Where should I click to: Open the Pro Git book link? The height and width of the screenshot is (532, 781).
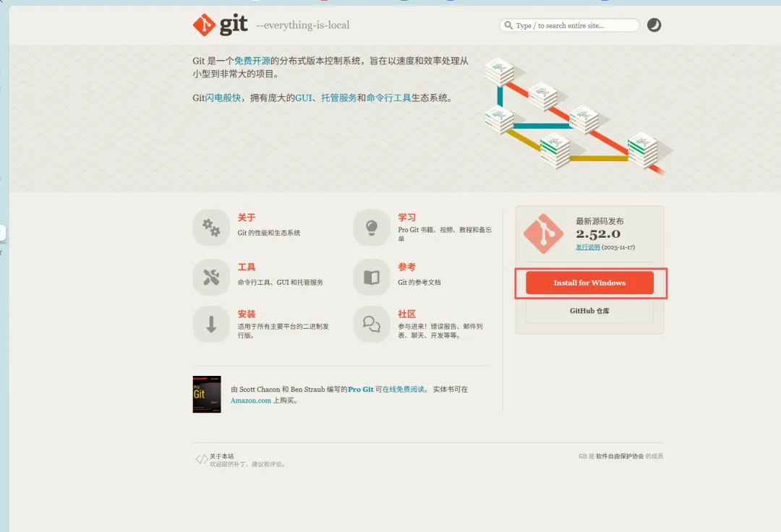click(361, 389)
